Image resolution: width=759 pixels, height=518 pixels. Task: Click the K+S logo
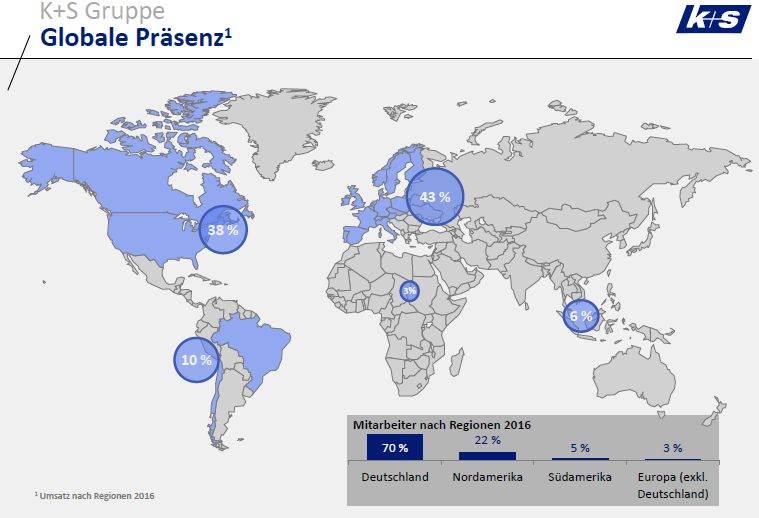tap(713, 19)
